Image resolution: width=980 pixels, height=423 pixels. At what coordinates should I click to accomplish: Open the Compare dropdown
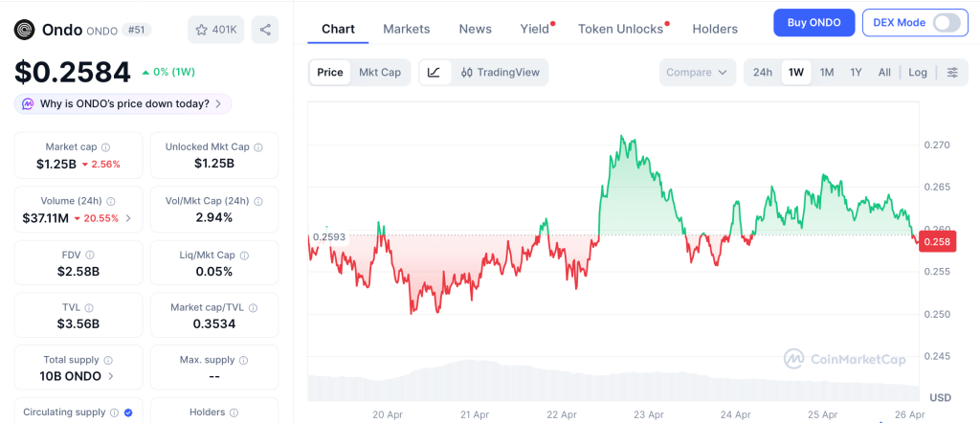[x=698, y=72]
